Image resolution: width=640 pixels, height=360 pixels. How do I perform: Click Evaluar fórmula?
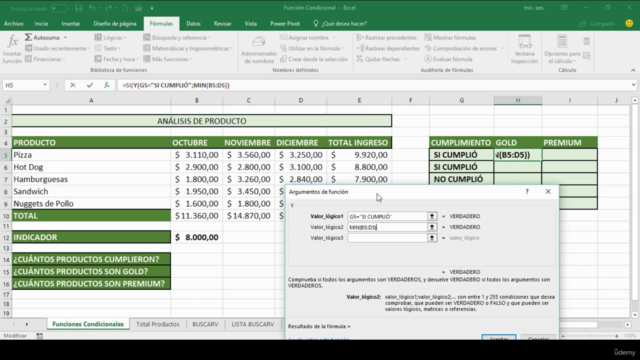point(448,59)
